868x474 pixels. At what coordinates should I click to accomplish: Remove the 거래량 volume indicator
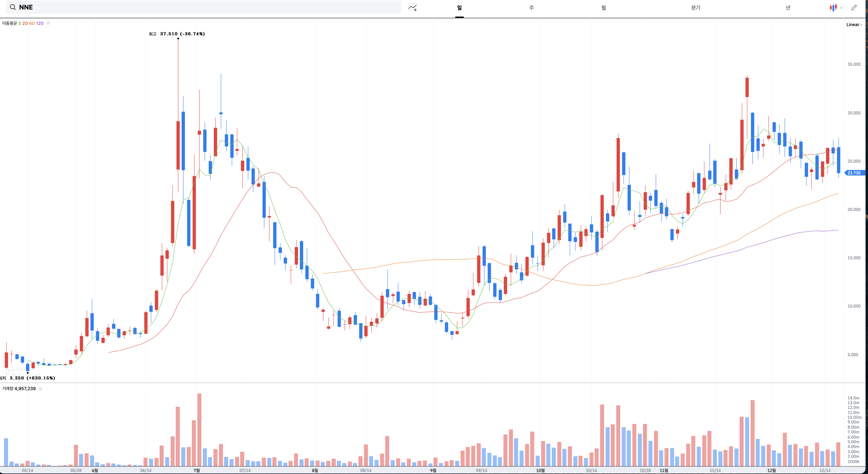(x=40, y=388)
